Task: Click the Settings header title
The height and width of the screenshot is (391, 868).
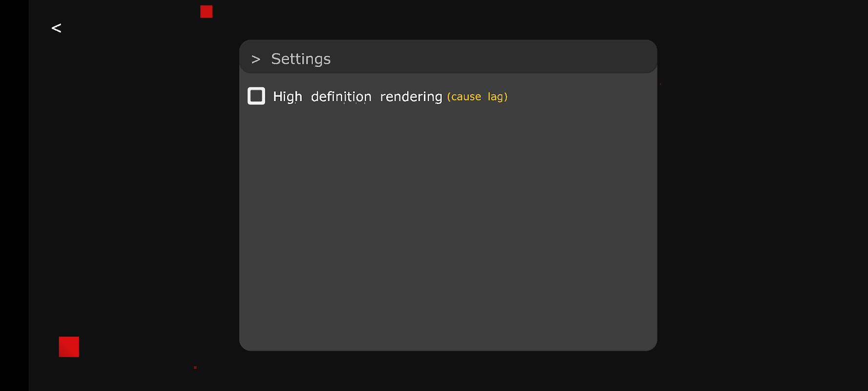Action: [x=301, y=59]
